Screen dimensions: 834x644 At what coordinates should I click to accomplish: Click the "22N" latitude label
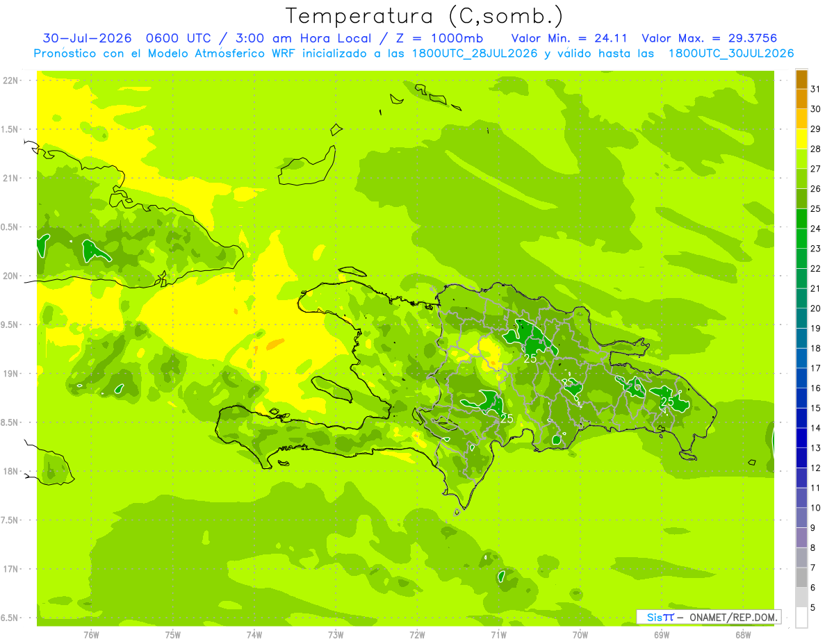11,80
